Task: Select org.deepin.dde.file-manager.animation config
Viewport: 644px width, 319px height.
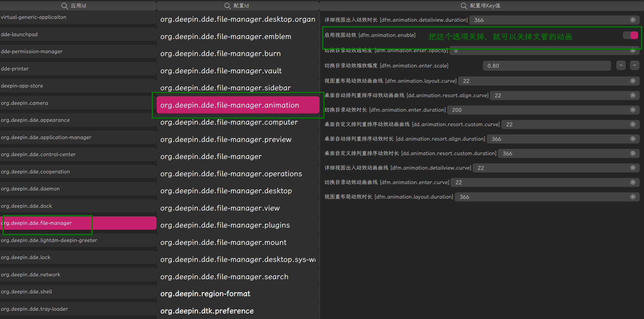Action: [x=238, y=105]
